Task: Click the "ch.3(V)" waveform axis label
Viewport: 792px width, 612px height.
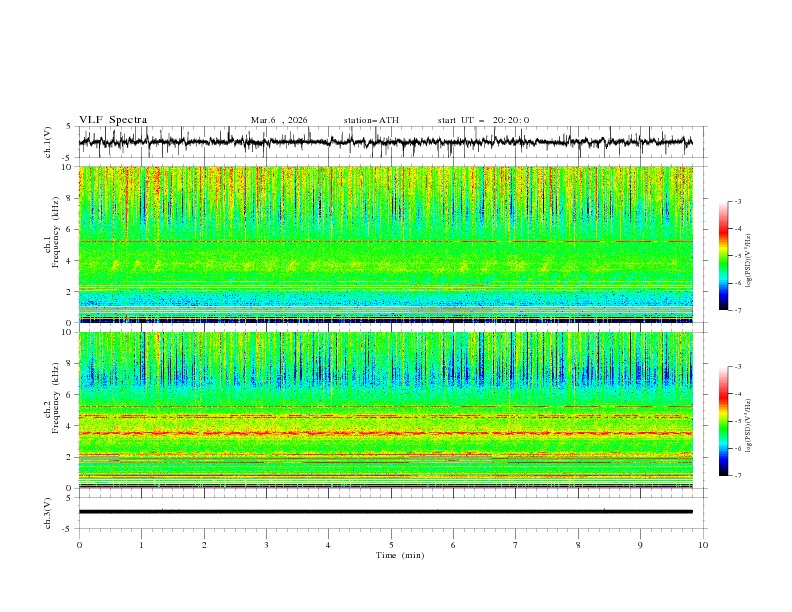Action: [x=47, y=513]
